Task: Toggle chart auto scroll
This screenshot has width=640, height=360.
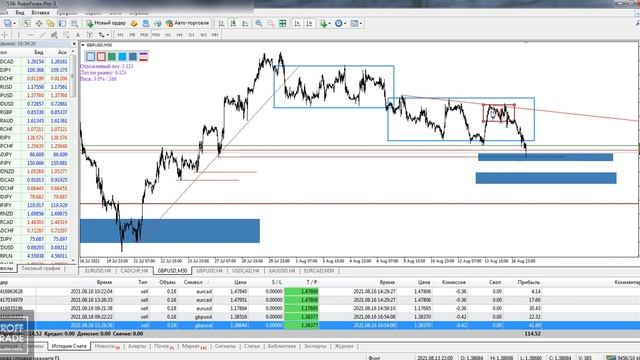Action: (x=297, y=23)
